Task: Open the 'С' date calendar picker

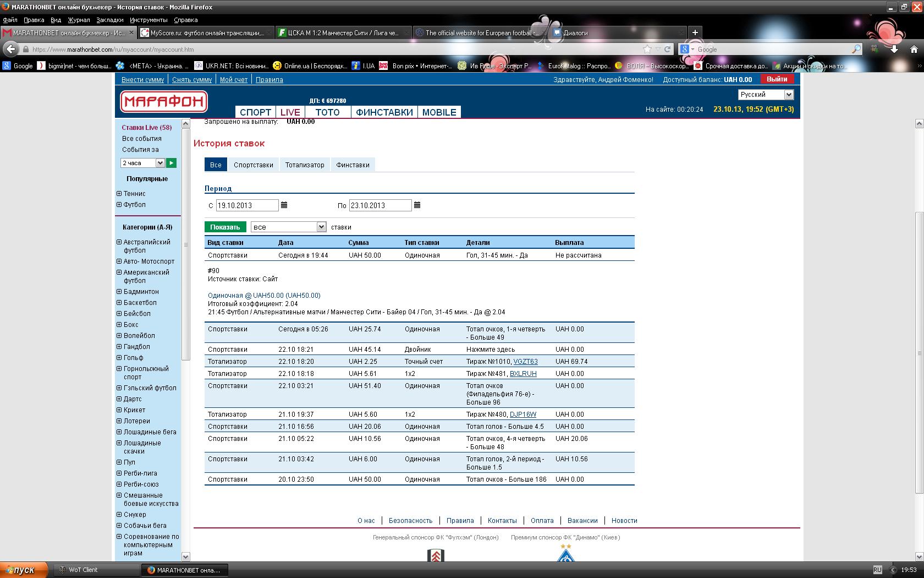Action: pyautogui.click(x=284, y=205)
